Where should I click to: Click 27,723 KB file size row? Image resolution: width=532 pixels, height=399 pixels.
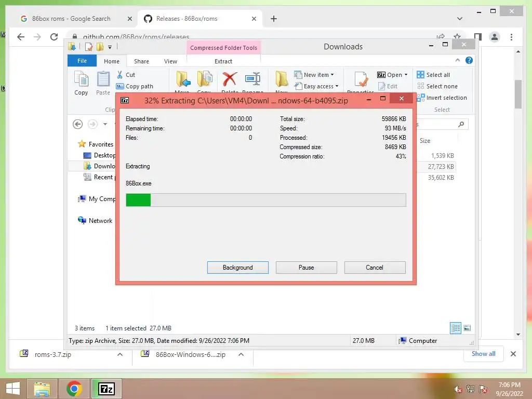click(x=441, y=167)
